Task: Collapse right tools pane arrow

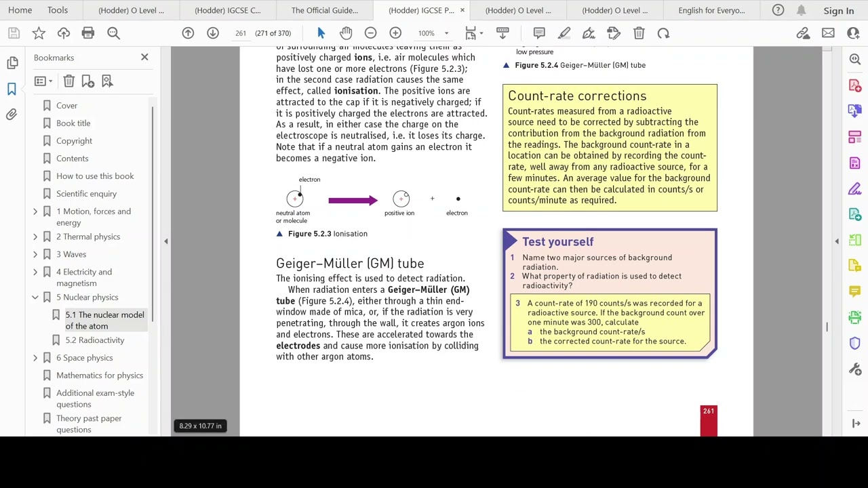Action: [x=837, y=241]
